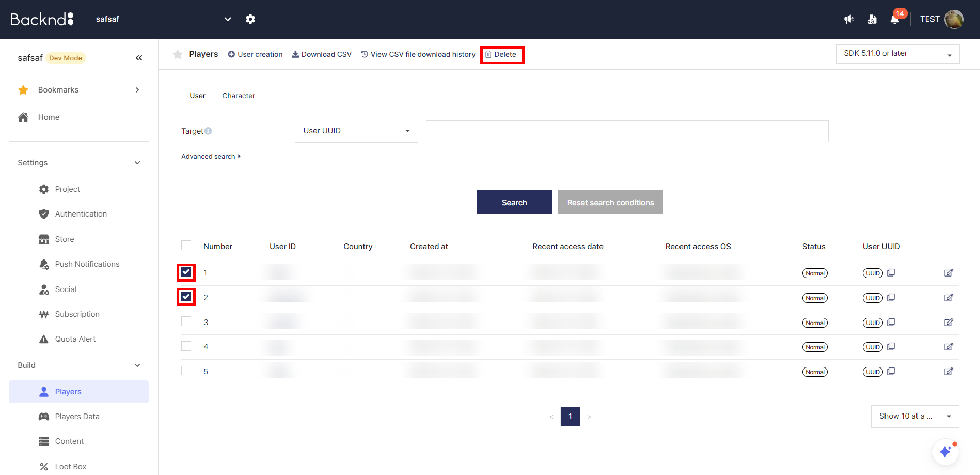
Task: Edit player row 5
Action: (x=948, y=371)
